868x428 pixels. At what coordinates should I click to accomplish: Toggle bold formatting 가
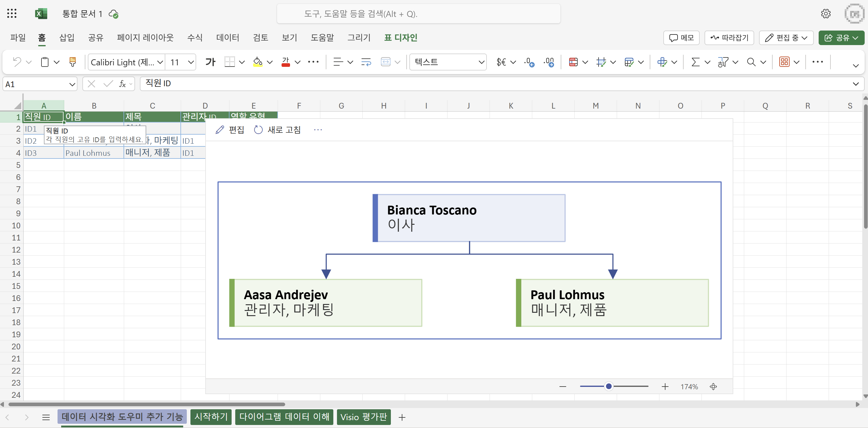210,62
